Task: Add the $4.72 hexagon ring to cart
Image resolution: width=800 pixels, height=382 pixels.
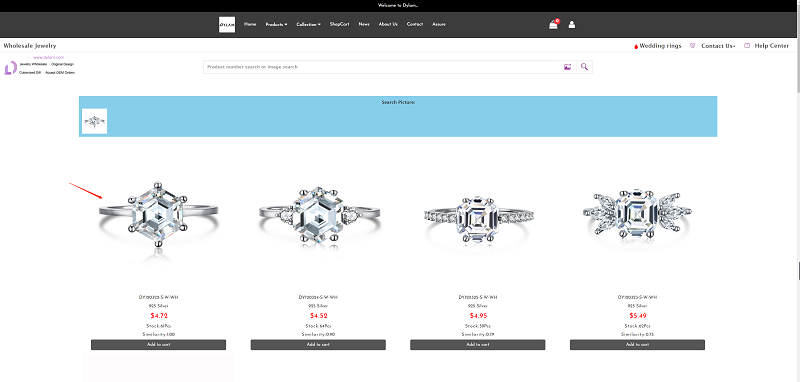Action: 158,345
